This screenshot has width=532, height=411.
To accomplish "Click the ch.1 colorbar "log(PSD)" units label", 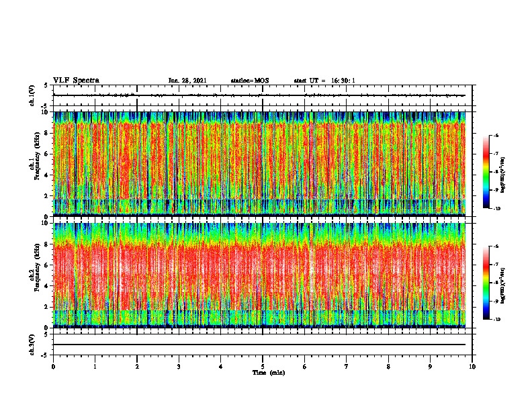I will point(503,175).
